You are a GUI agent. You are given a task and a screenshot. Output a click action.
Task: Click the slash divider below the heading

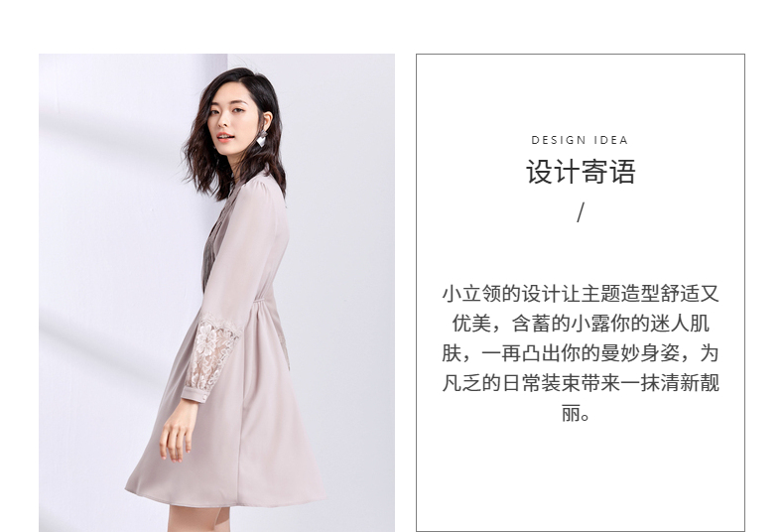pos(580,212)
